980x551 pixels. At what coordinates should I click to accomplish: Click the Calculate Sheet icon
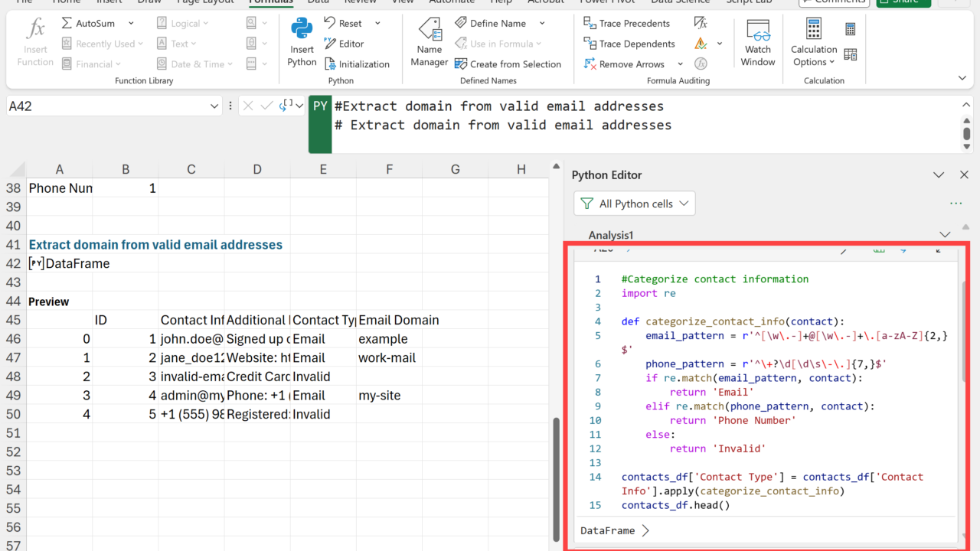pos(850,54)
